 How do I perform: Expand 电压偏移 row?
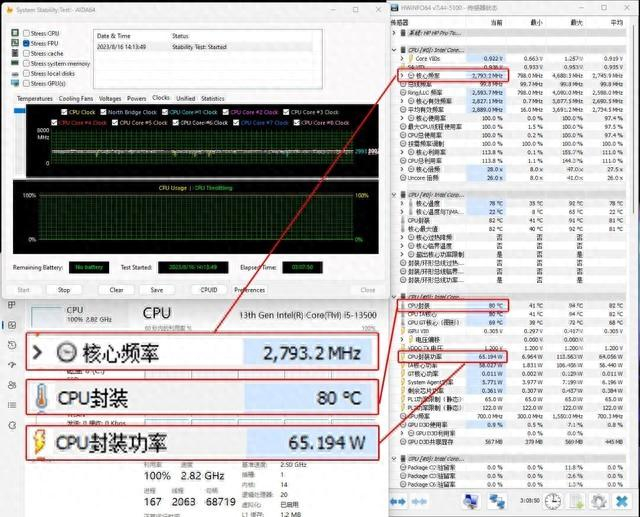pos(402,339)
